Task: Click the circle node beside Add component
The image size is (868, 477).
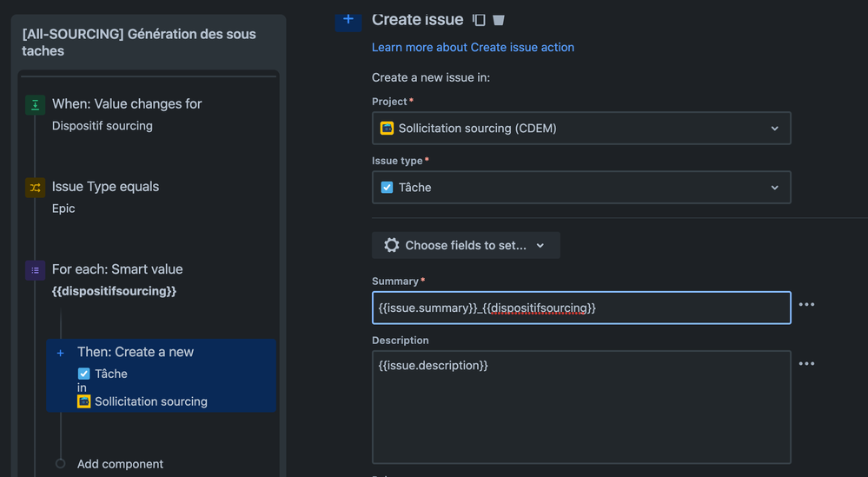Action: point(60,463)
